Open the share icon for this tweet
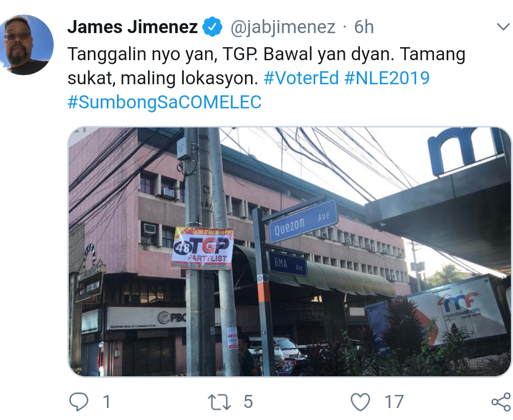 (501, 401)
